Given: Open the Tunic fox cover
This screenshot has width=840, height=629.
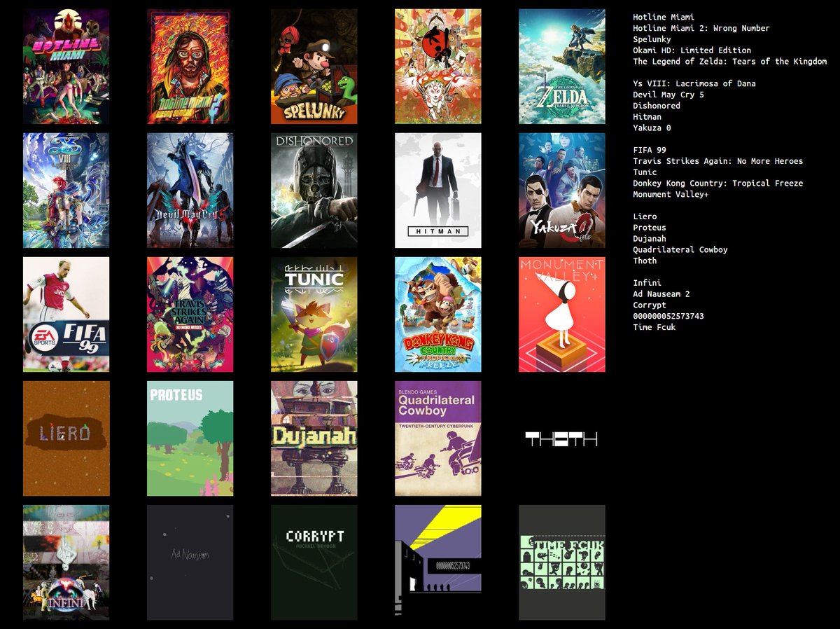Looking at the screenshot, I should coord(314,314).
